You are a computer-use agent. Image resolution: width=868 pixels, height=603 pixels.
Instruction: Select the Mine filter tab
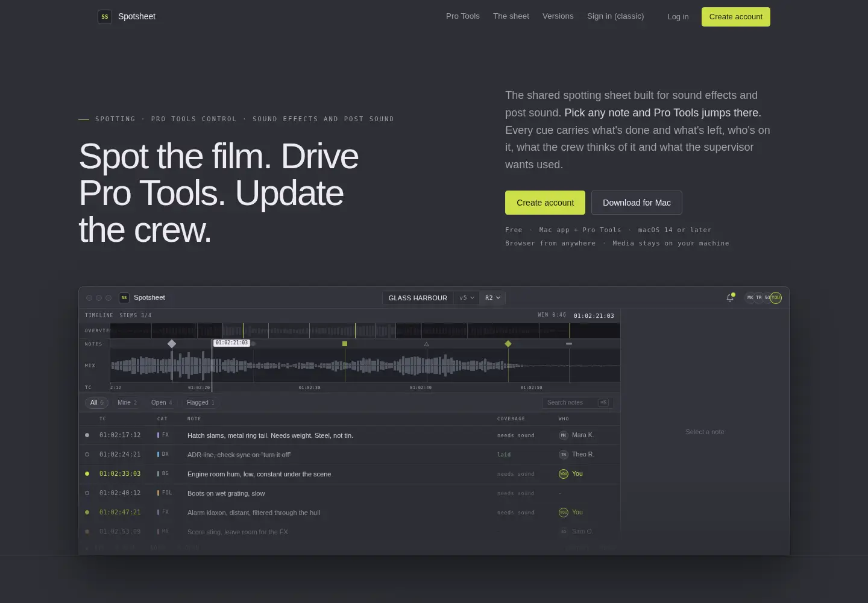click(127, 403)
